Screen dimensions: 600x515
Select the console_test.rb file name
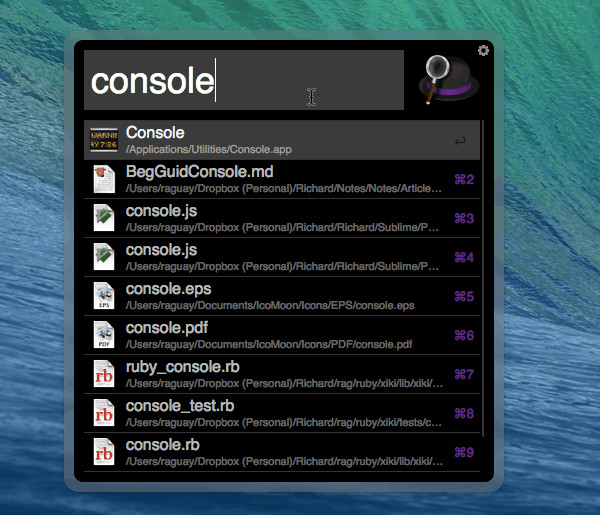point(180,406)
